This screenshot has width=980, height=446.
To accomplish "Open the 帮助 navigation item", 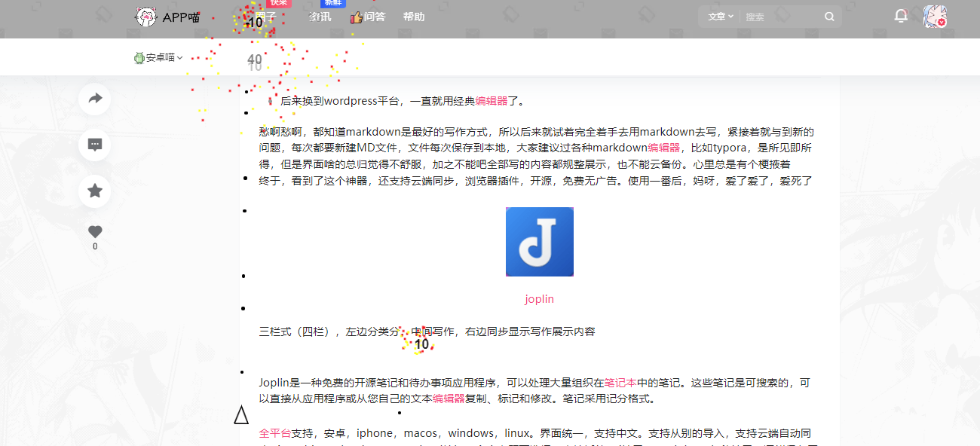I will tap(414, 17).
